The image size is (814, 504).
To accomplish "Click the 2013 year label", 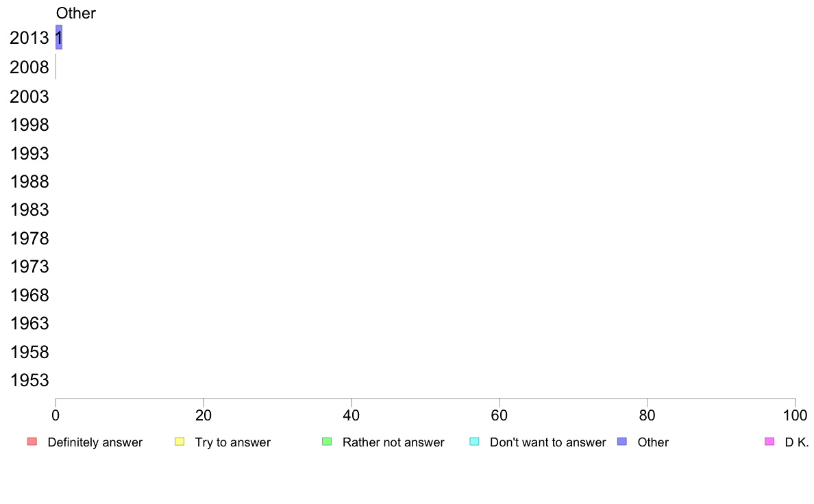I will point(29,38).
